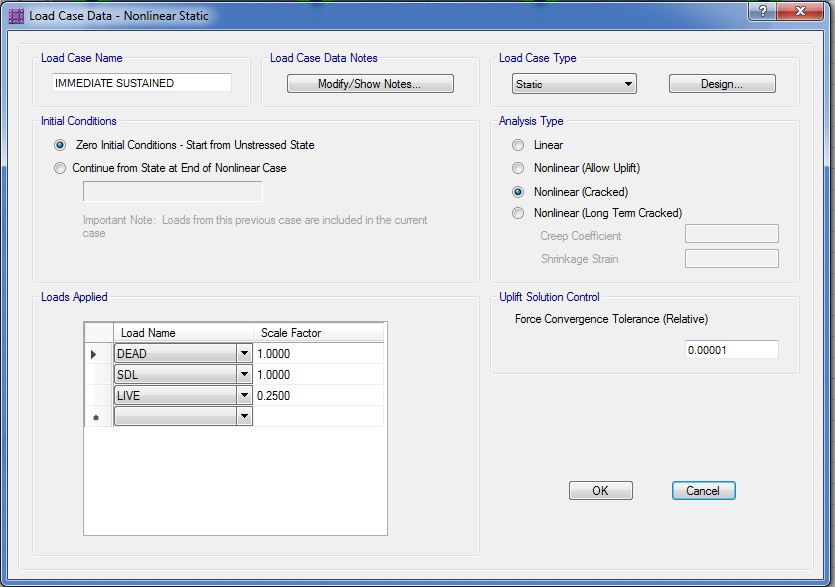Click the LIVE scale factor 0.2500 cell
The image size is (835, 587).
[x=318, y=396]
